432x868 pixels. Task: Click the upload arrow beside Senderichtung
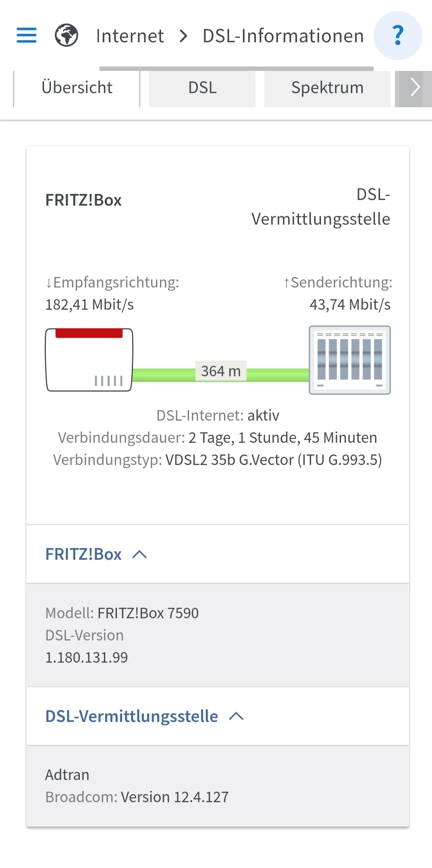(286, 283)
